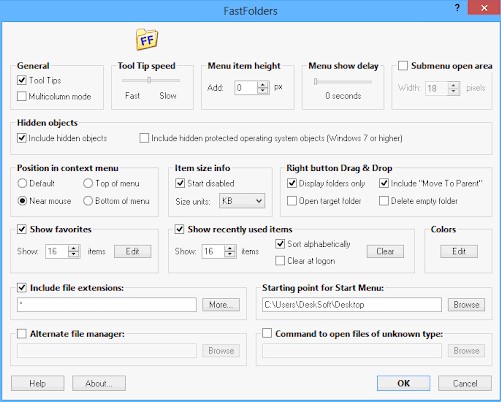Image resolution: width=501 pixels, height=402 pixels.
Task: Click the Colors Edit button
Action: [x=459, y=251]
